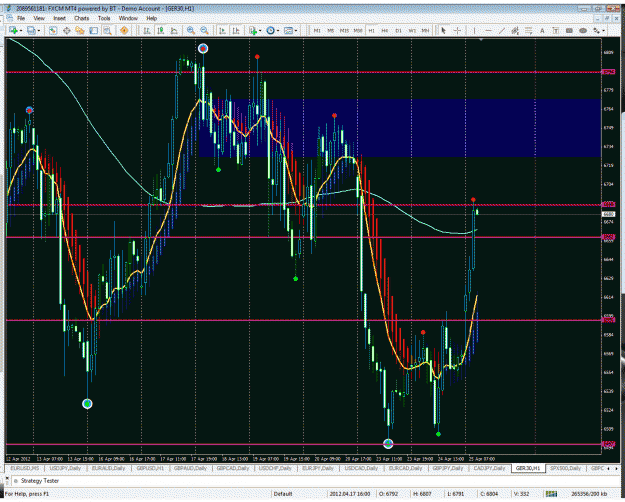Switch to H1 timeframe
This screenshot has width=625, height=502.
tap(371, 31)
